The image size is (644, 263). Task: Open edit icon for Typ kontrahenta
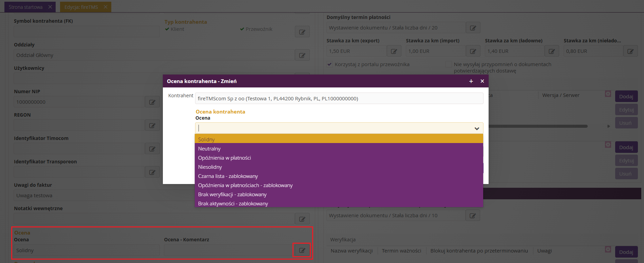click(302, 32)
